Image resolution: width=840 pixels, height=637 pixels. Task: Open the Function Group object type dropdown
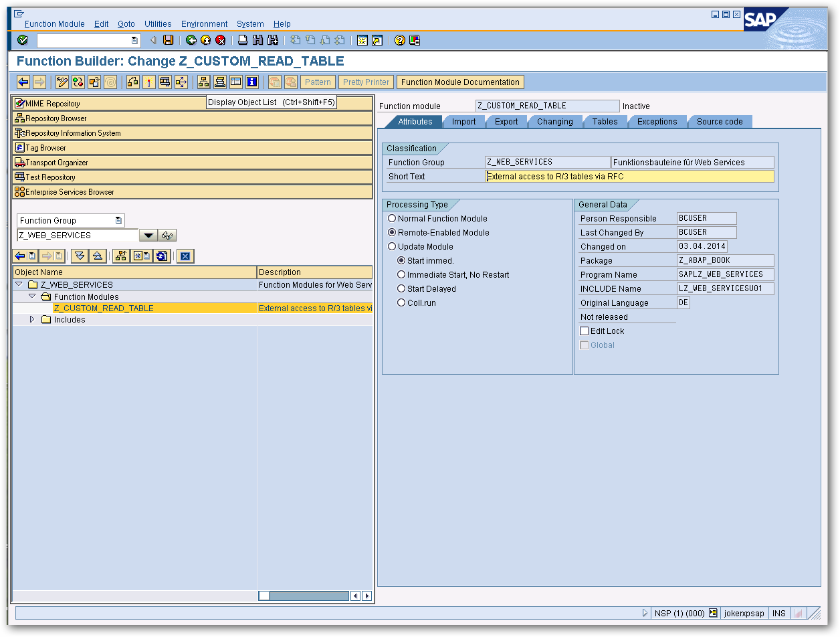tap(118, 221)
